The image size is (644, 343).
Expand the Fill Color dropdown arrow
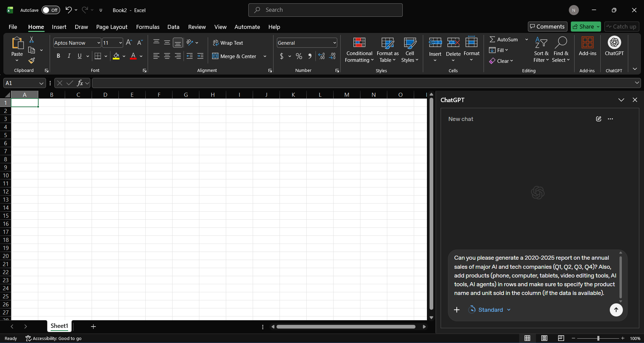(124, 56)
